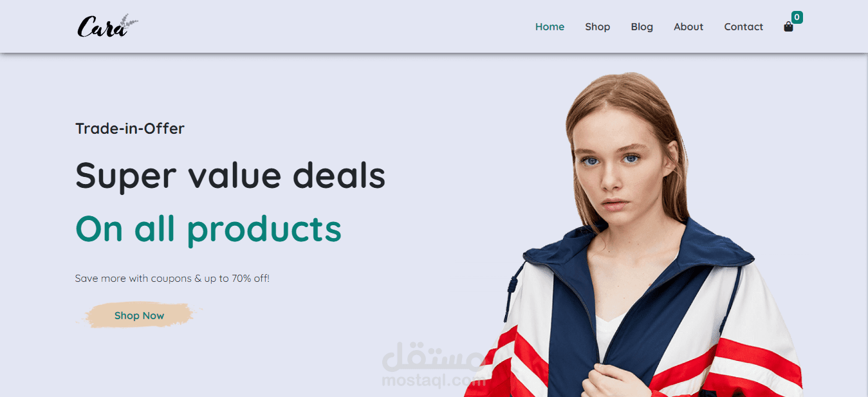
Task: Click the Shop Now button
Action: tap(139, 315)
